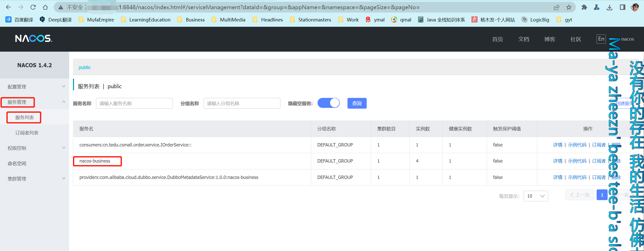Viewport: 644px width, 251px height.
Task: Open the gyt bookmark folder
Action: (x=565, y=20)
